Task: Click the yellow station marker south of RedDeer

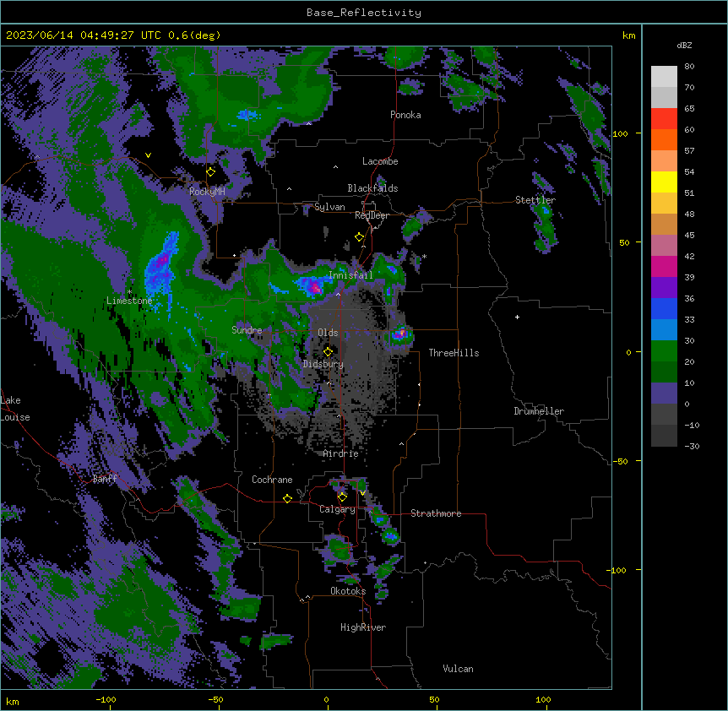Action: 360,237
